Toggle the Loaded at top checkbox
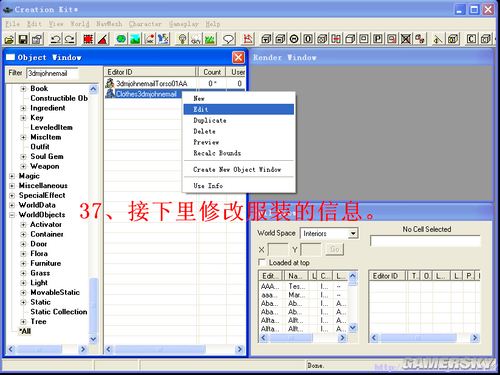The image size is (500, 375). pos(262,262)
